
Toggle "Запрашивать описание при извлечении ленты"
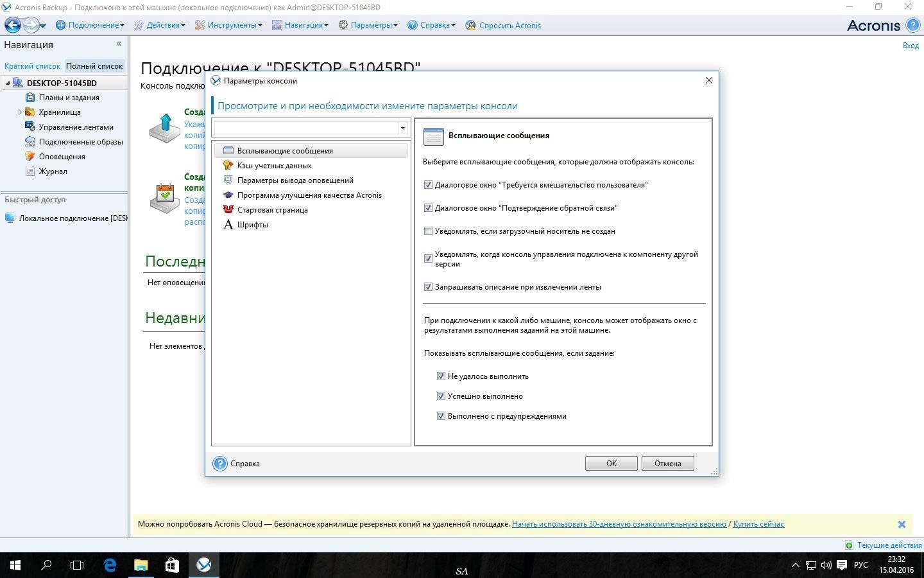point(428,287)
